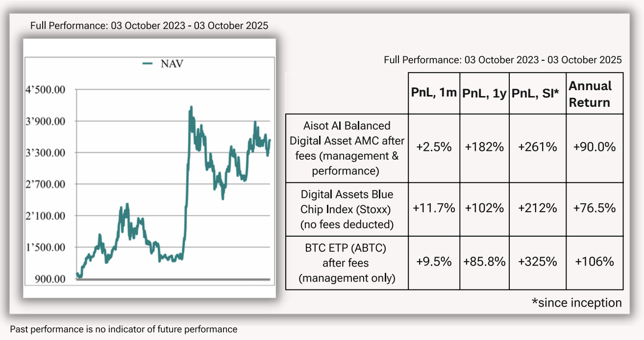Click the *since inception footnote
This screenshot has width=644, height=340.
[x=576, y=303]
